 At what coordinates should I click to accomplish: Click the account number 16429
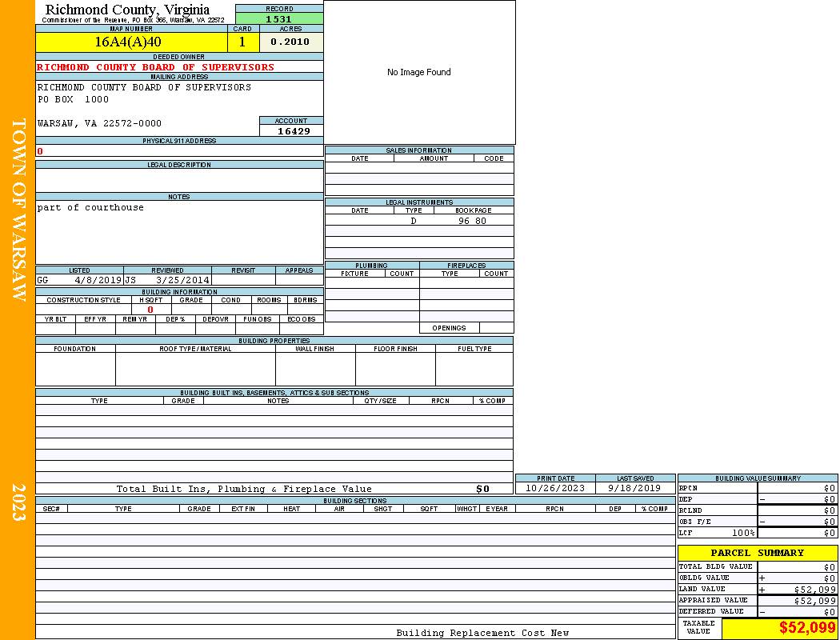click(x=294, y=131)
